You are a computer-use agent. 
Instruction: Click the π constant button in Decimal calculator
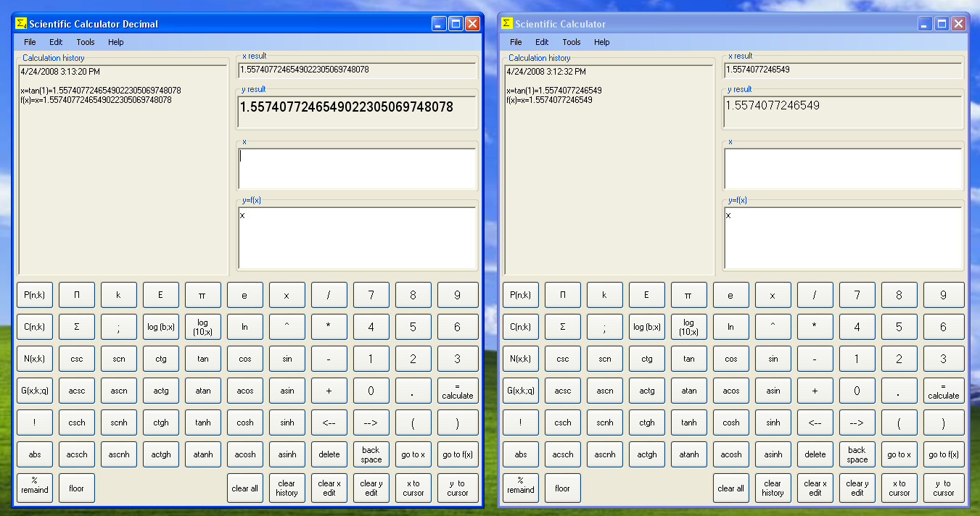click(203, 295)
